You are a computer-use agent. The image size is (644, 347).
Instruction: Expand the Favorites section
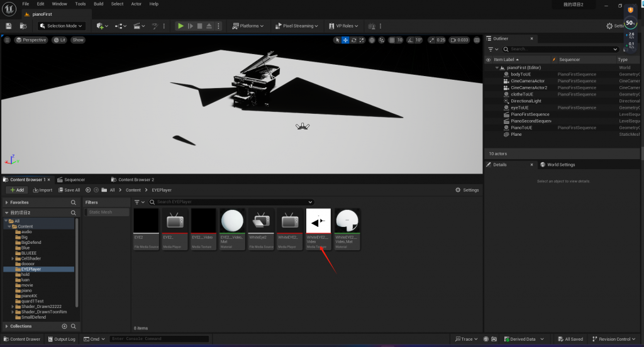[6, 202]
